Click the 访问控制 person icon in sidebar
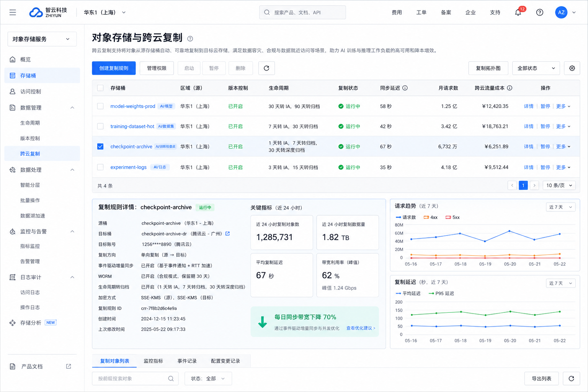588x392 pixels. pos(13,91)
